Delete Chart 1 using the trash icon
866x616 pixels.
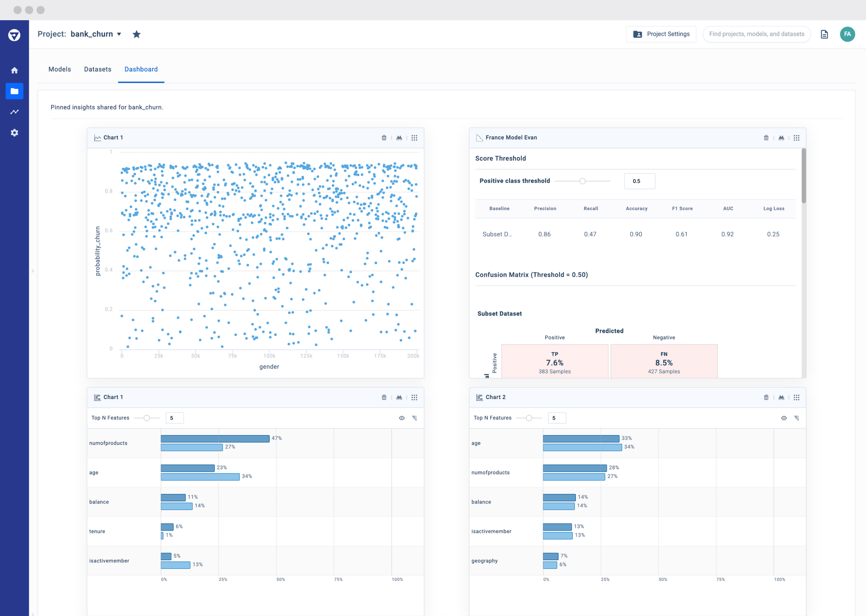click(384, 138)
